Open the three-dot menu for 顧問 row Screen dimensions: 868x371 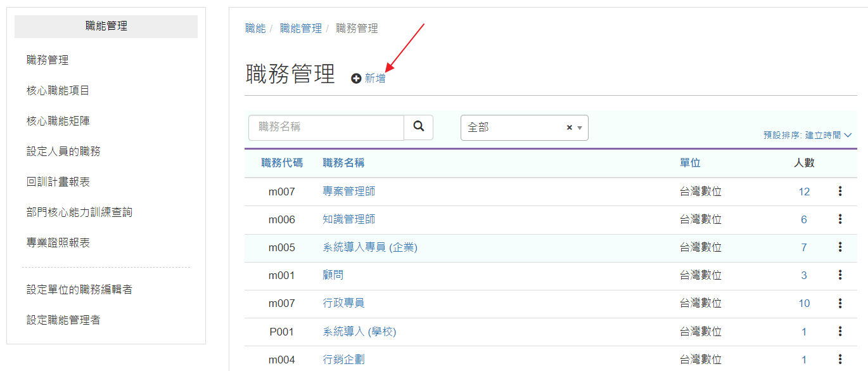tap(840, 275)
